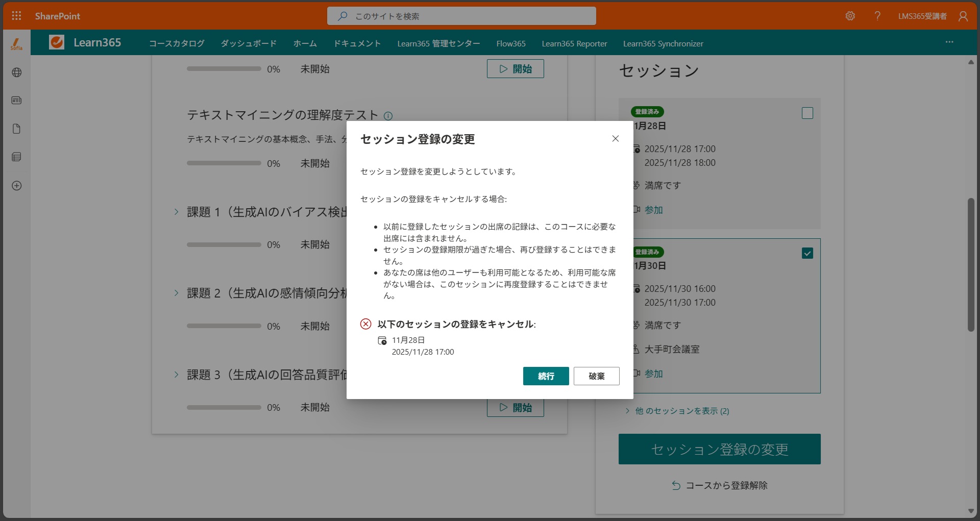Click the seats icon by 満席です for 11/28
The width and height of the screenshot is (980, 521).
tap(636, 185)
